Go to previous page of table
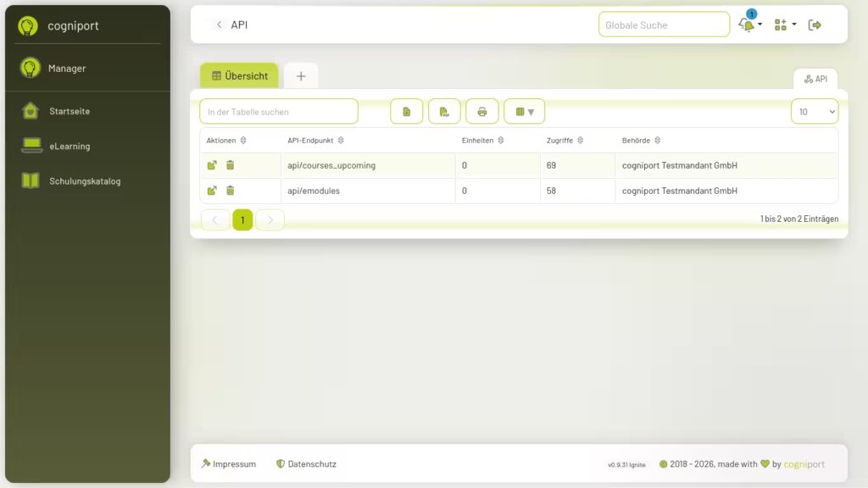The width and height of the screenshot is (868, 488). coord(214,219)
